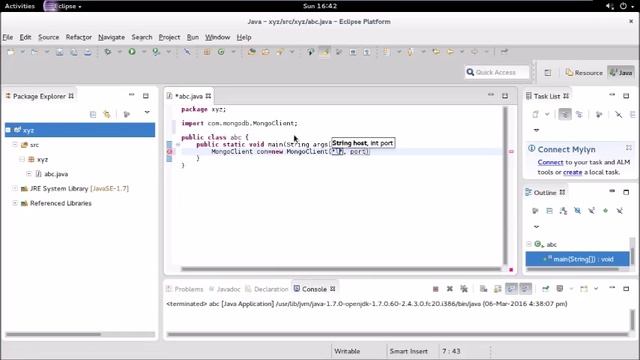Click the Clear Console icon
The image size is (640, 360).
coord(484,289)
